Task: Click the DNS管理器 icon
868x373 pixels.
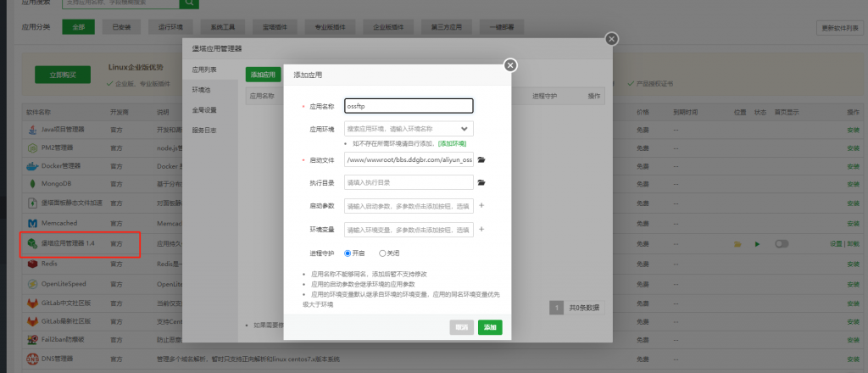Action: coord(32,359)
